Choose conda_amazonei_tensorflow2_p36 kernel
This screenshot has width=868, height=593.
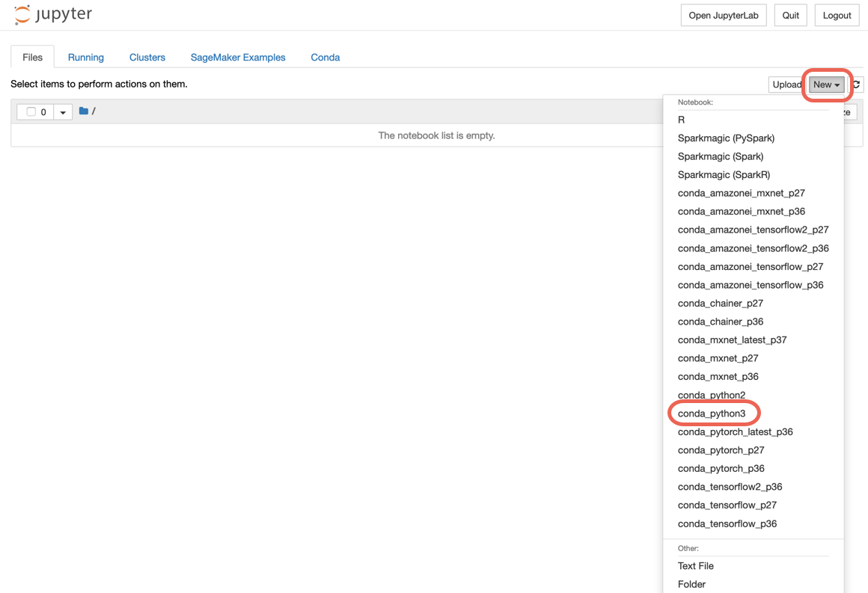[x=754, y=248]
